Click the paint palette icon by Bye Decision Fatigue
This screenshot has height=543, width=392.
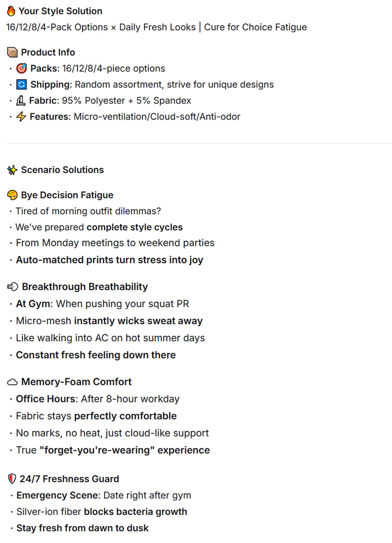(x=12, y=195)
